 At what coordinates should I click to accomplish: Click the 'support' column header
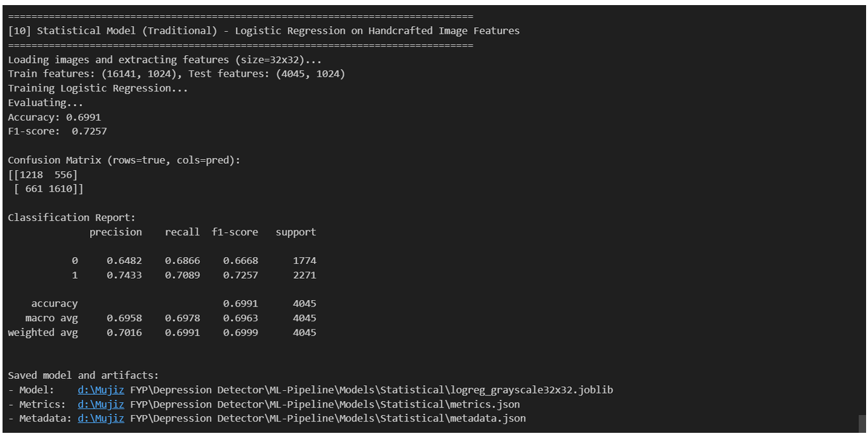click(x=296, y=232)
